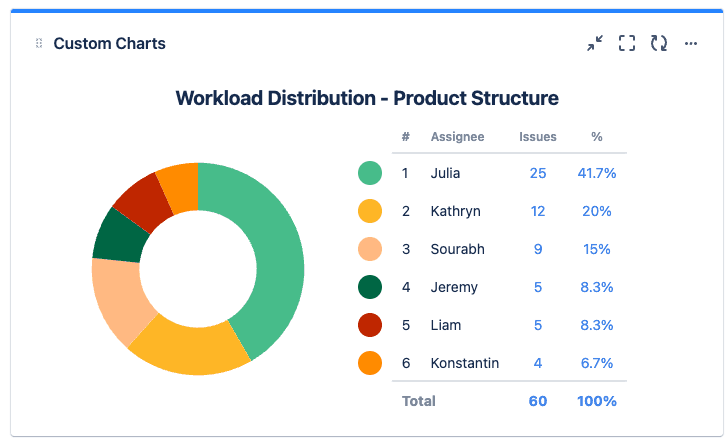This screenshot has height=445, width=728.
Task: Click the large green Julia donut segment
Action: (270, 250)
